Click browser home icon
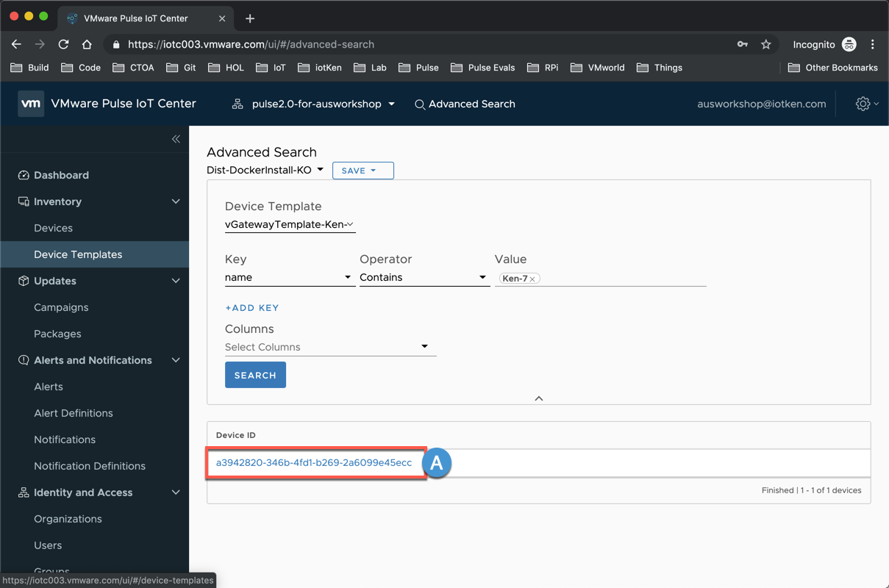Screen dimensions: 889x588 click(x=87, y=45)
